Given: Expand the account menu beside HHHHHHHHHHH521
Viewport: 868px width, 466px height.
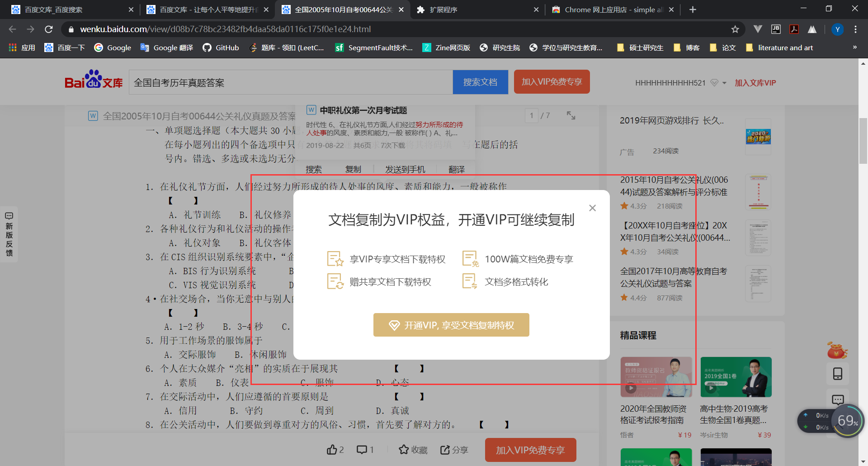Looking at the screenshot, I should tap(724, 83).
